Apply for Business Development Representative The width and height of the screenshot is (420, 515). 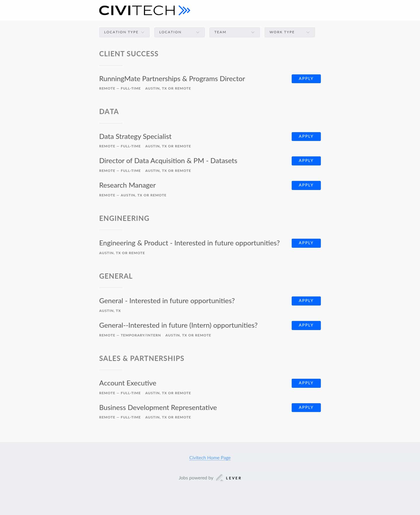click(306, 408)
